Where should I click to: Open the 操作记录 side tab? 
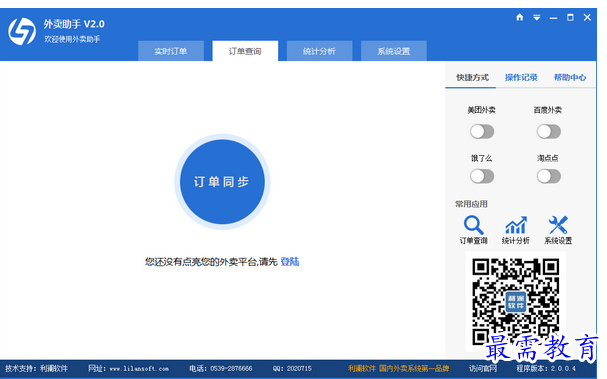pyautogui.click(x=521, y=77)
